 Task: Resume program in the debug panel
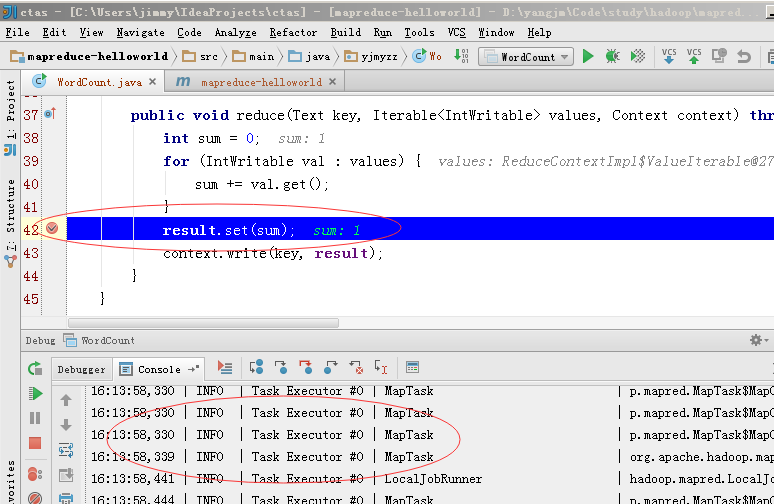[35, 393]
